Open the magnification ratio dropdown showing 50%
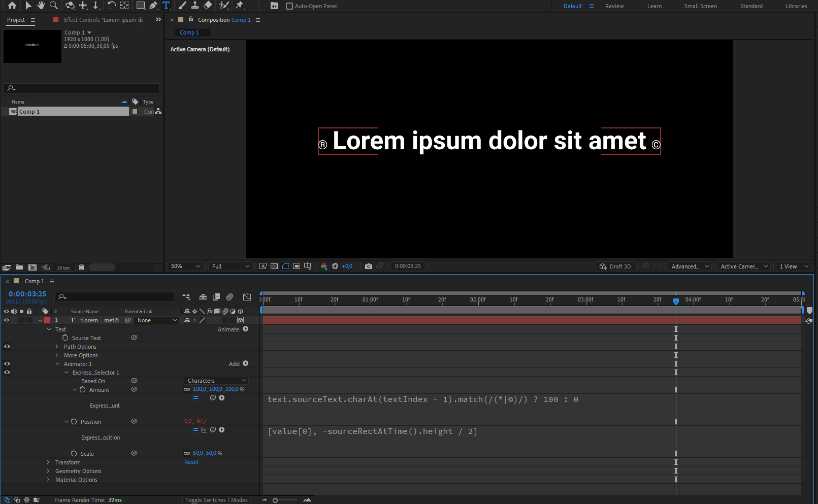 tap(185, 266)
